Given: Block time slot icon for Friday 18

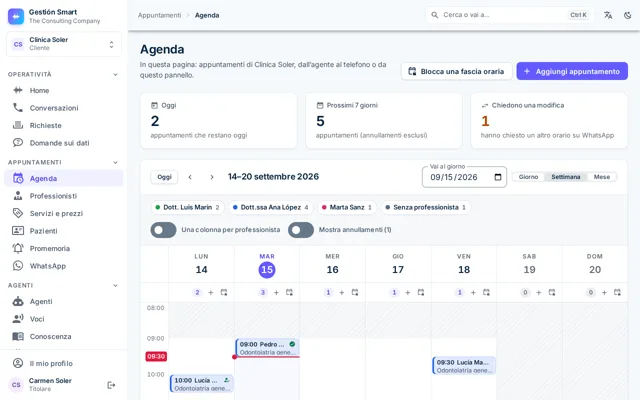Looking at the screenshot, I should tap(486, 292).
